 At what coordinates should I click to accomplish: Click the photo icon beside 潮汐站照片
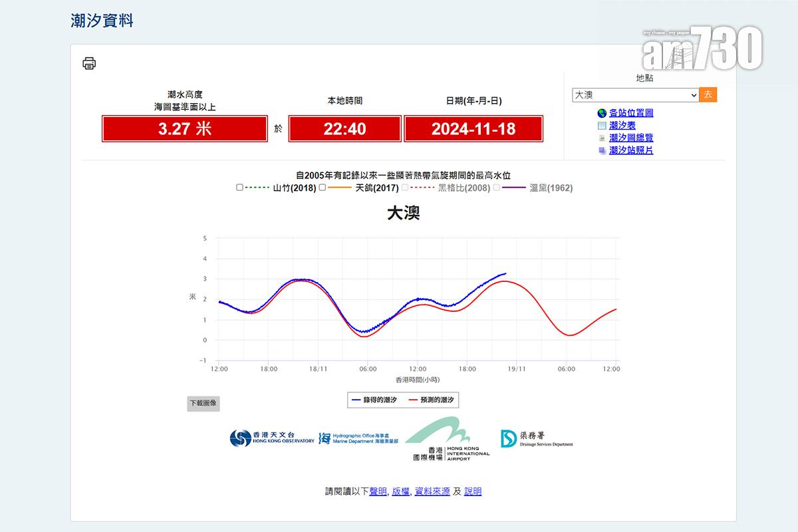click(x=600, y=151)
